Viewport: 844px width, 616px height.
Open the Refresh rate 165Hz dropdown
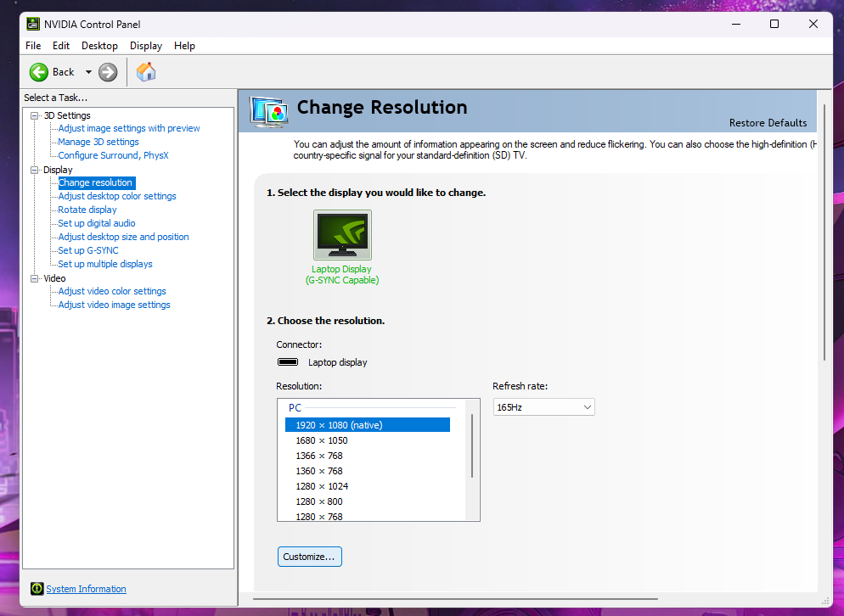coord(543,407)
